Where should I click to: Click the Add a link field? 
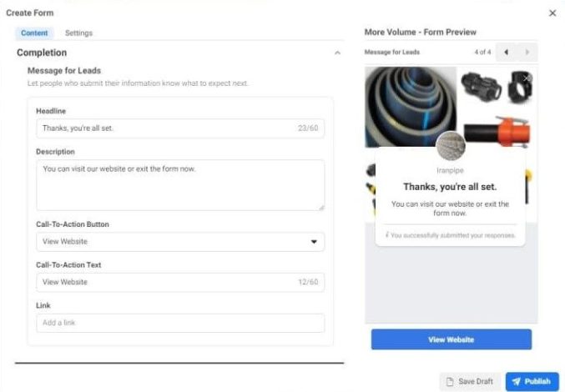coord(180,323)
